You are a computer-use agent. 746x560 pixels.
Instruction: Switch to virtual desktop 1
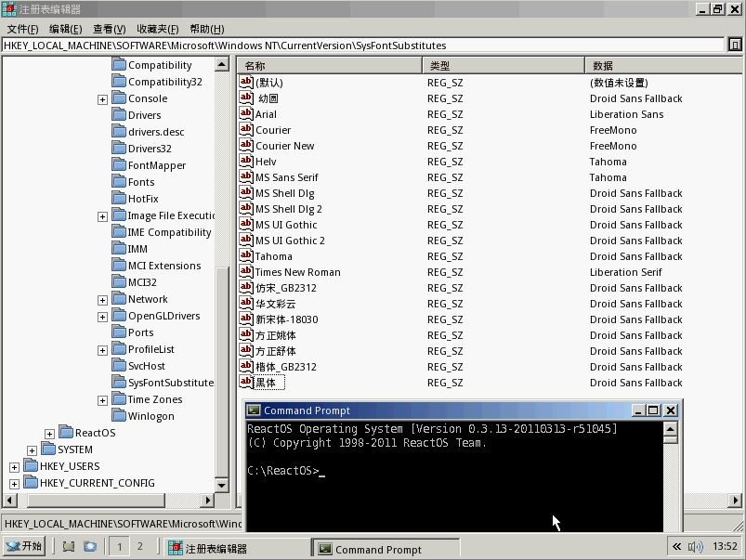pos(120,546)
